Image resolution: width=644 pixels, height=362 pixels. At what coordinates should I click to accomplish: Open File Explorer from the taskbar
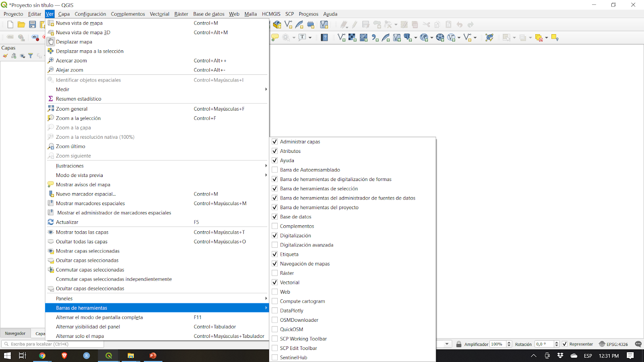[130, 356]
